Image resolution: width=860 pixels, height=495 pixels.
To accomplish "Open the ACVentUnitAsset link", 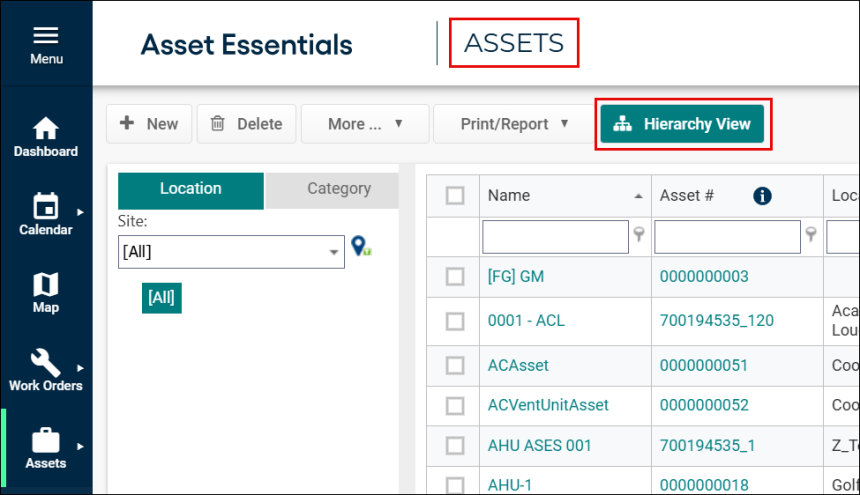I will (x=548, y=405).
